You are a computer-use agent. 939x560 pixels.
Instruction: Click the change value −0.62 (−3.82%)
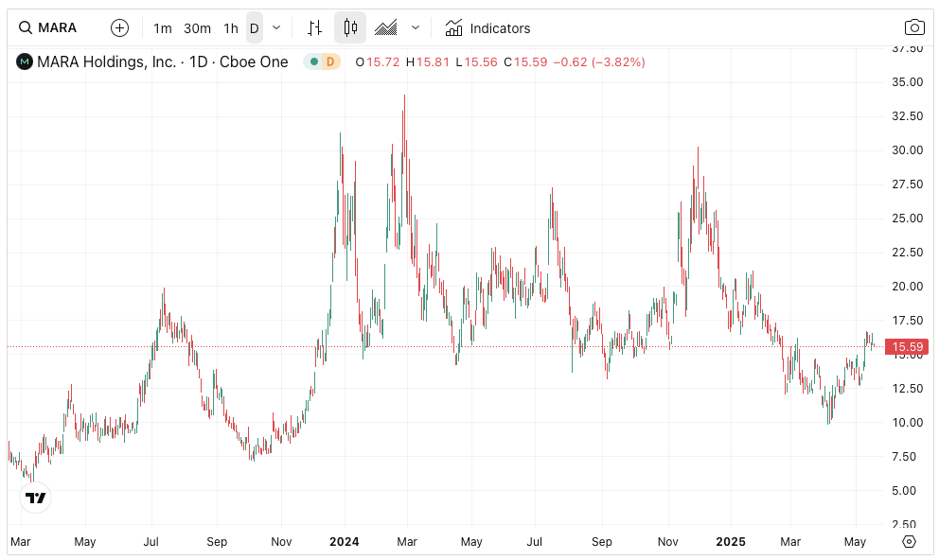599,62
